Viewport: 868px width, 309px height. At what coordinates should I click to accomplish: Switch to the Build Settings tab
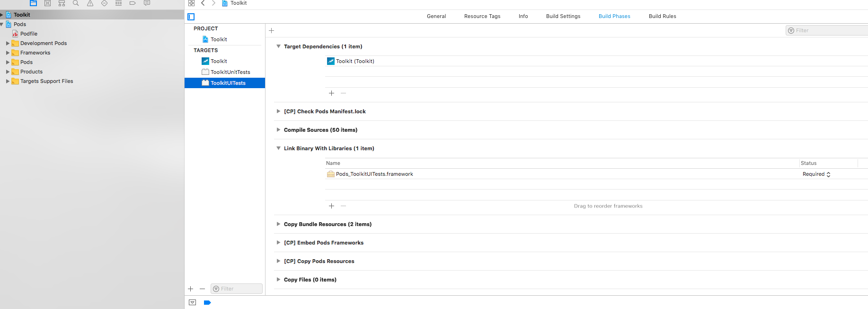[x=563, y=16]
